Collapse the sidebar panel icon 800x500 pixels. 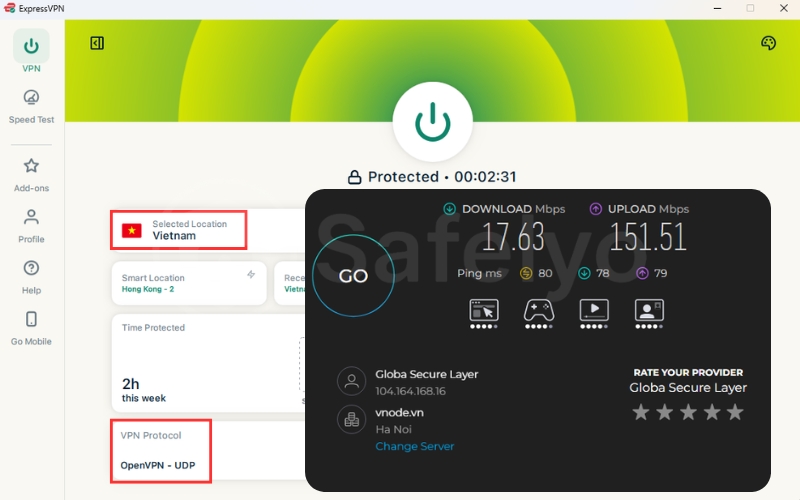pos(97,43)
